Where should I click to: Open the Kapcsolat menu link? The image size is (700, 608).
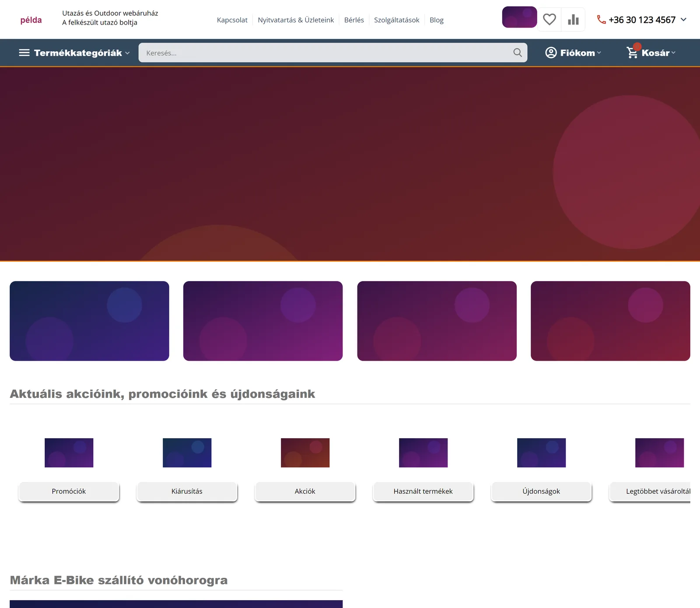pyautogui.click(x=232, y=20)
